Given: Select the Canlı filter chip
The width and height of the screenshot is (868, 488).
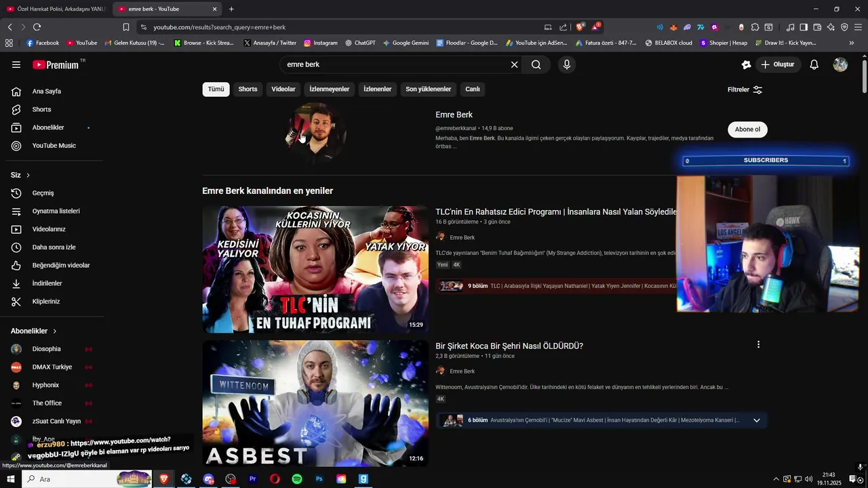Looking at the screenshot, I should click(x=473, y=89).
